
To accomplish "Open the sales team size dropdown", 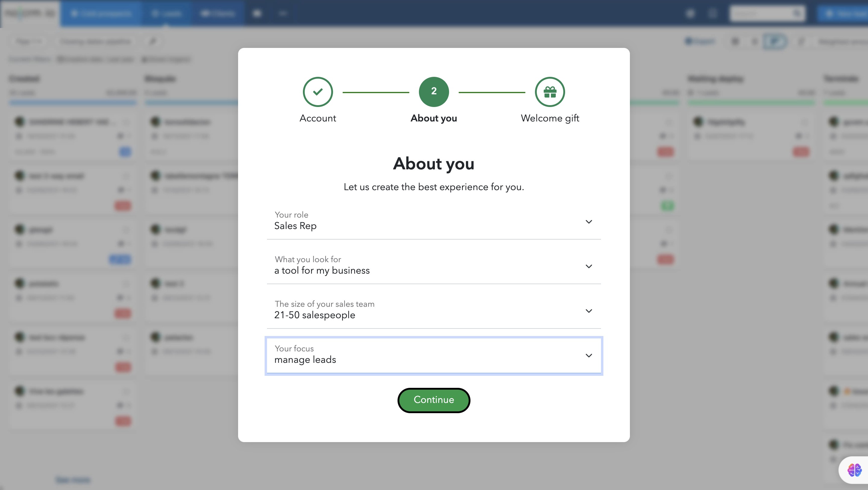I will pos(433,310).
